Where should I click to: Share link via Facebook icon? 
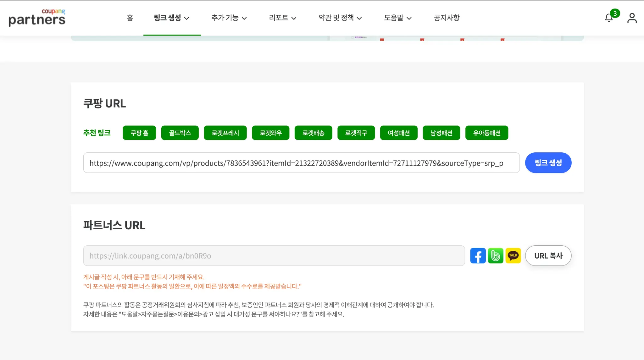(478, 256)
